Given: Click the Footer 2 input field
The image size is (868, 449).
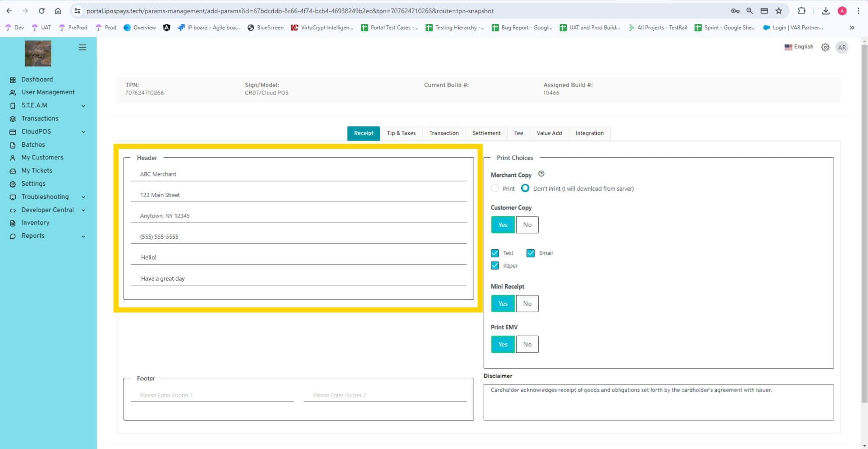Looking at the screenshot, I should click(x=385, y=395).
